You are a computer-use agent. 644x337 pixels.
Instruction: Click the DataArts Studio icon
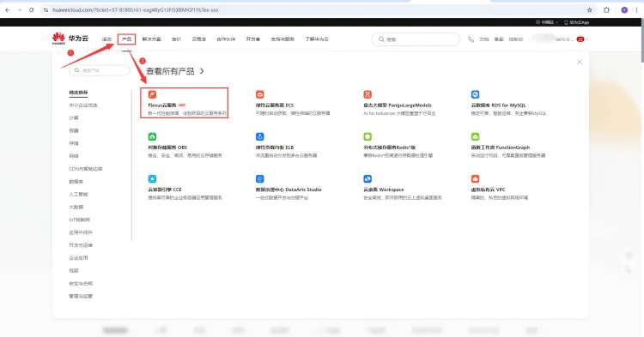click(259, 178)
